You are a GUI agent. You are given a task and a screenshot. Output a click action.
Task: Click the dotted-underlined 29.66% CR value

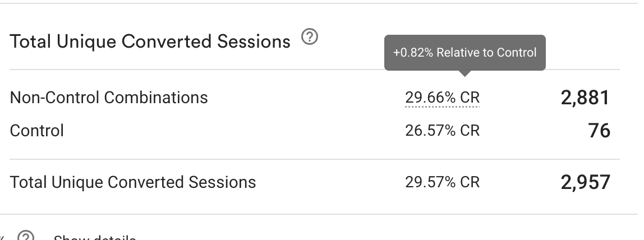pos(443,98)
